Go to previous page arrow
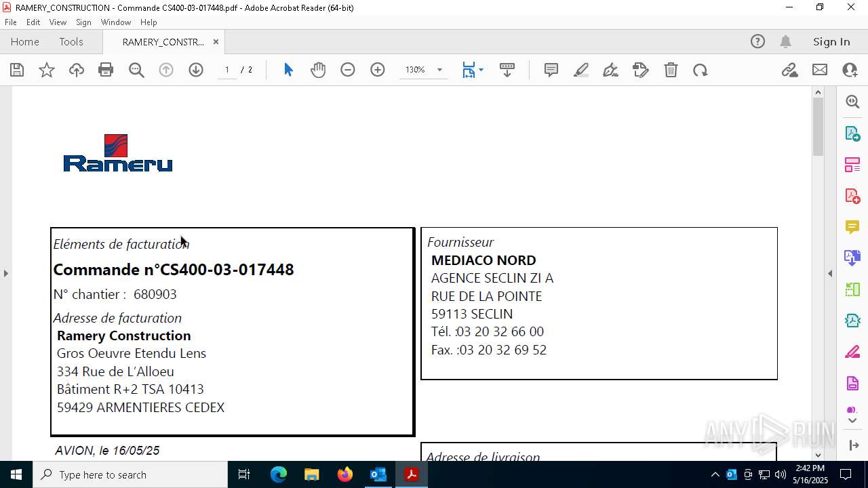This screenshot has height=488, width=868. point(166,70)
